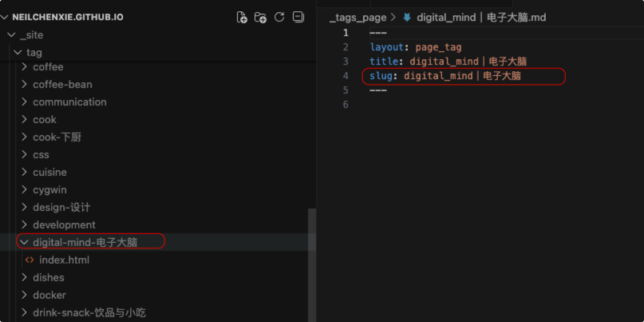Place cursor on the slug line
Viewport: 644px width, 322px height.
[x=462, y=76]
